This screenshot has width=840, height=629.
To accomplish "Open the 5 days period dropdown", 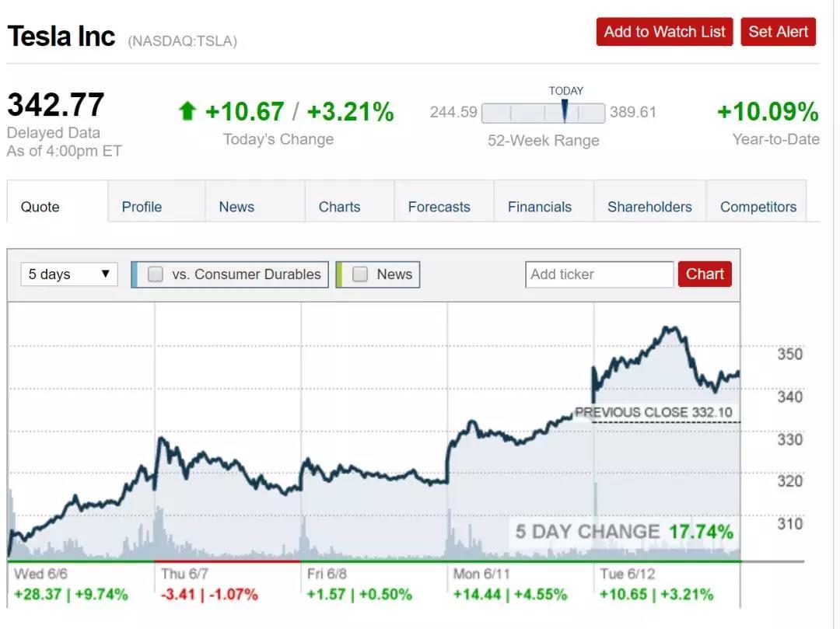I will pyautogui.click(x=69, y=274).
